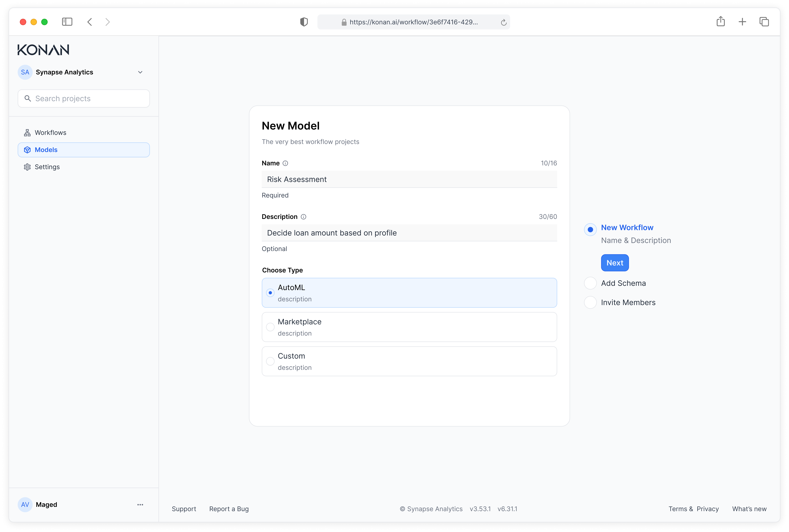
Task: Click the v6.31.1 version text
Action: pos(507,509)
